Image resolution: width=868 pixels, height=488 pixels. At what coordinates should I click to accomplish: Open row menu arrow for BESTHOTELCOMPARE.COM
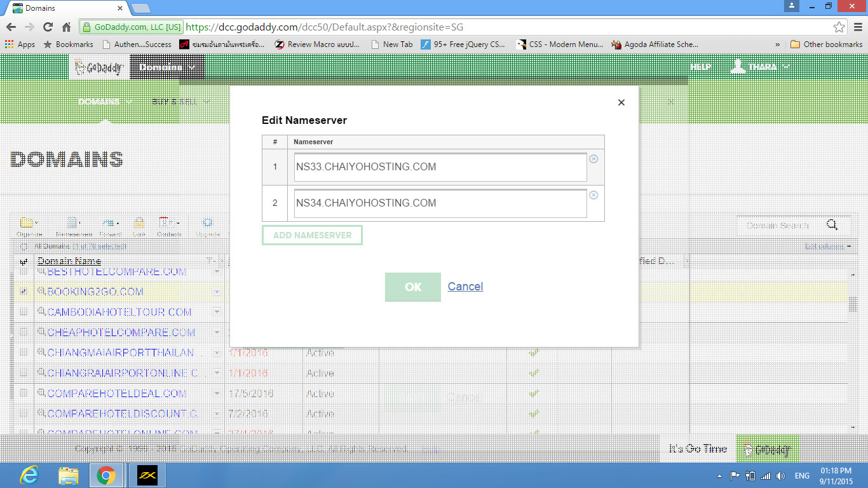217,271
